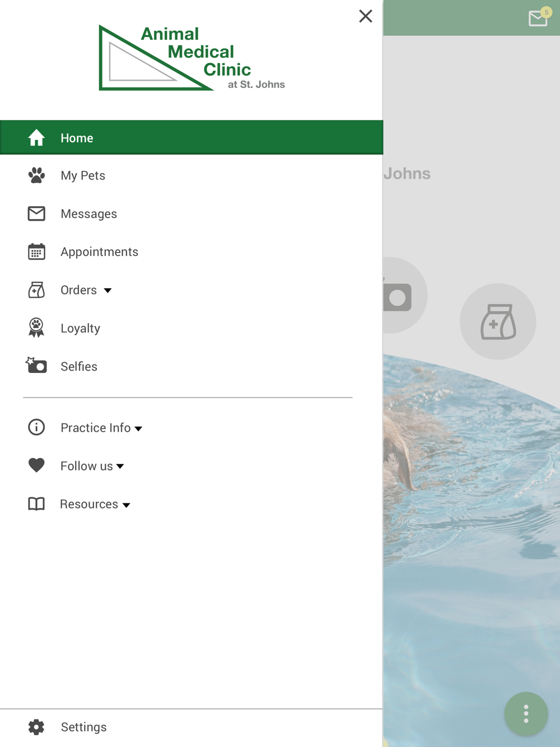This screenshot has width=560, height=747.
Task: Click the Follow us heart icon
Action: (36, 465)
